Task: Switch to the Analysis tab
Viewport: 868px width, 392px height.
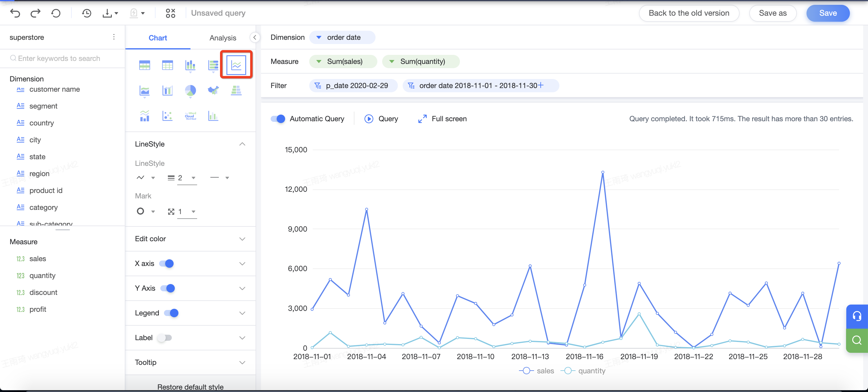Action: (x=223, y=38)
